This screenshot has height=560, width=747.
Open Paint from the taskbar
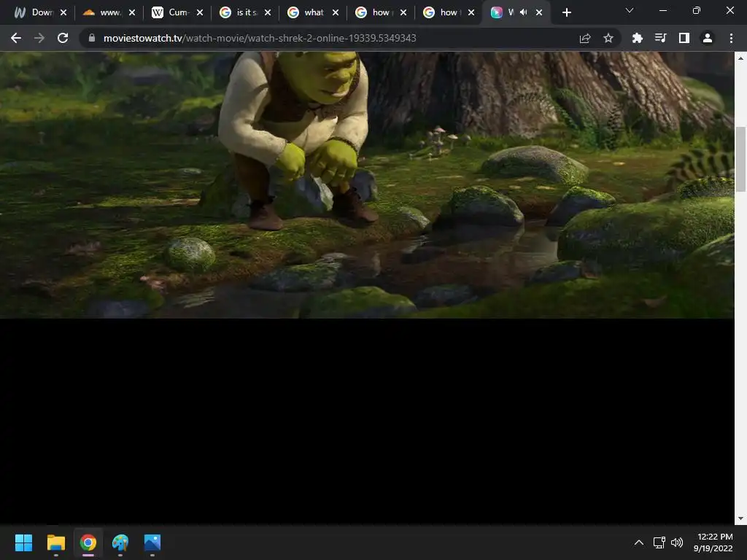coord(120,542)
